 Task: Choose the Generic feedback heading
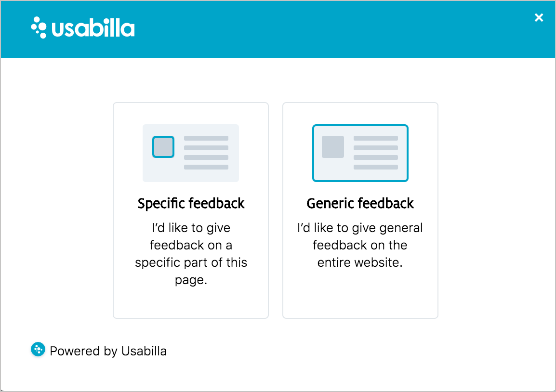coord(360,203)
